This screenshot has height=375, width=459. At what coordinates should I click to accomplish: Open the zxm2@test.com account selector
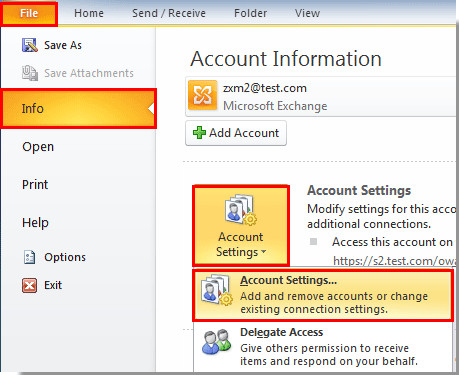320,97
